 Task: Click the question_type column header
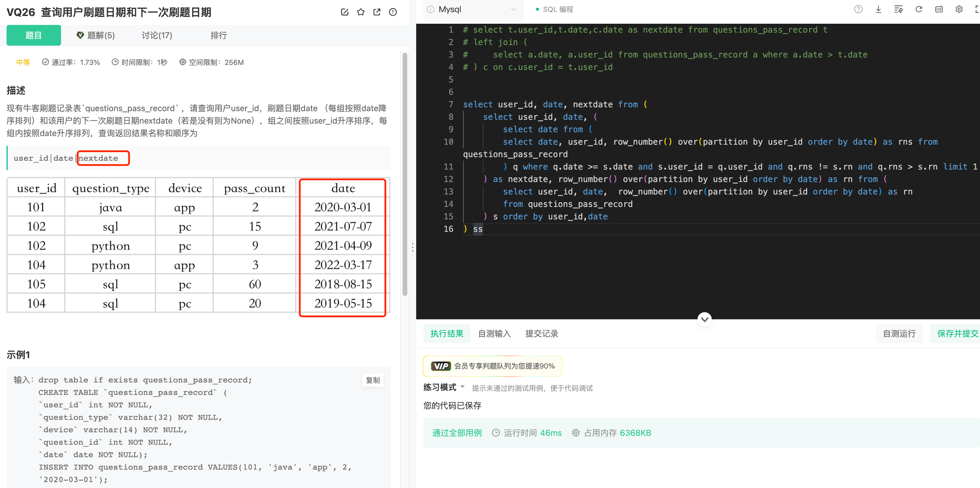click(x=110, y=188)
